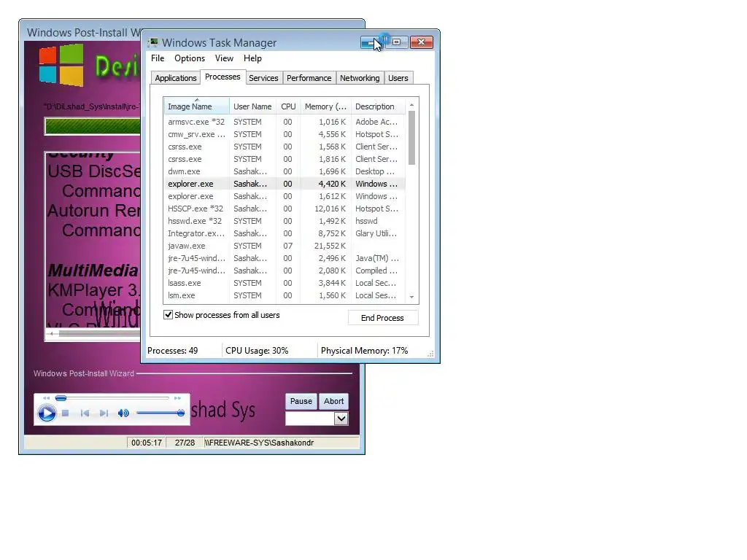Click the play button in the media player
The image size is (747, 560).
pos(47,413)
